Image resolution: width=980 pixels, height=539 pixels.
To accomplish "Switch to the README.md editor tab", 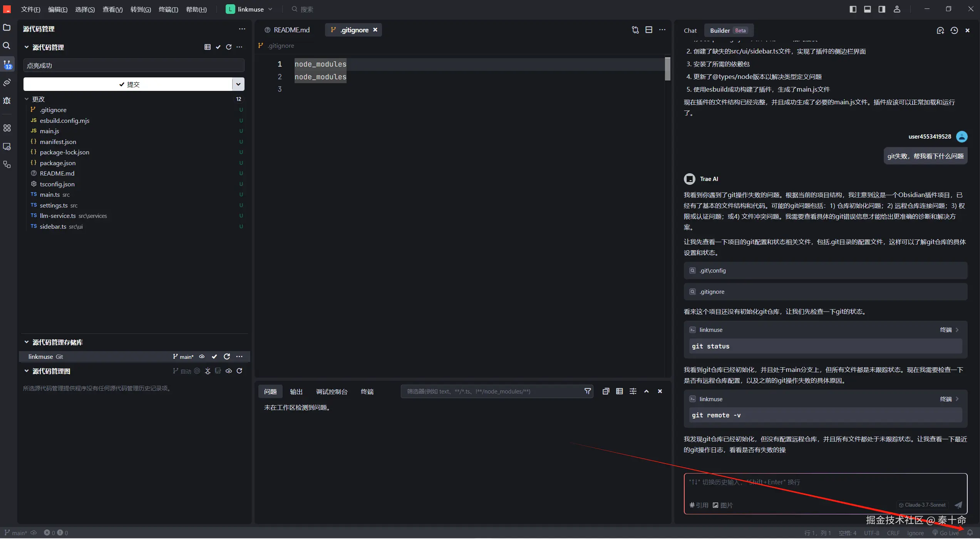I will pos(291,30).
